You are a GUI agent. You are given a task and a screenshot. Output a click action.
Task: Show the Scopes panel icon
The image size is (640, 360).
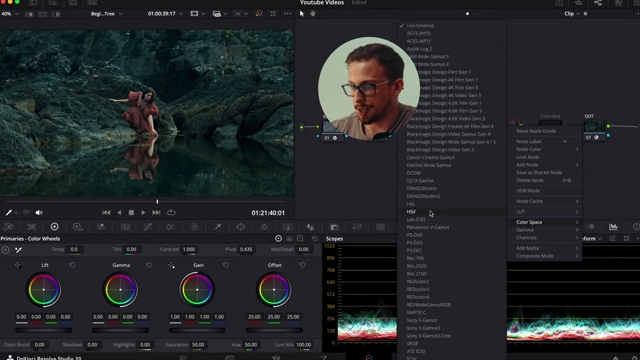613,227
